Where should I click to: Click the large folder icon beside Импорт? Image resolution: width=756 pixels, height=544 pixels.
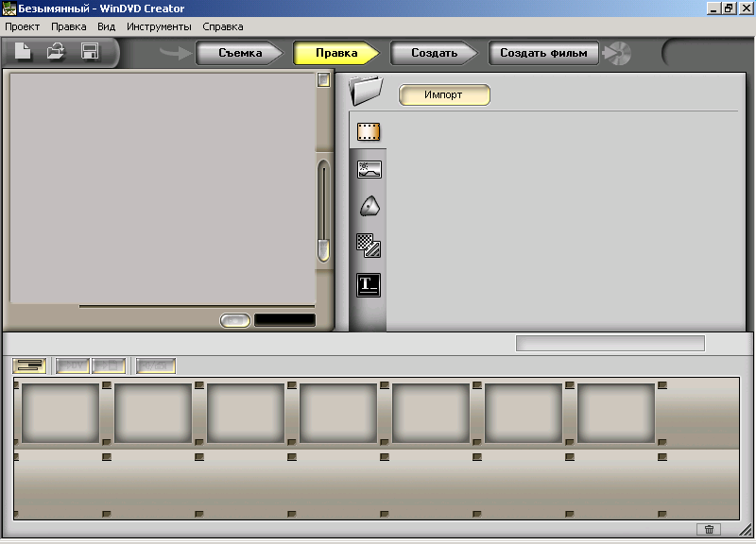pos(366,90)
